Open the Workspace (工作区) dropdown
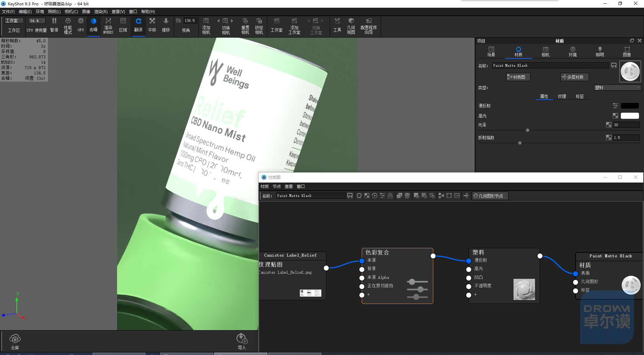 [x=14, y=21]
